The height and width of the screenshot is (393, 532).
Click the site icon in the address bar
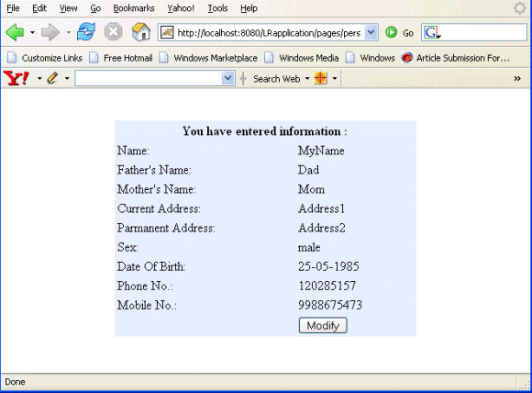pyautogui.click(x=167, y=33)
